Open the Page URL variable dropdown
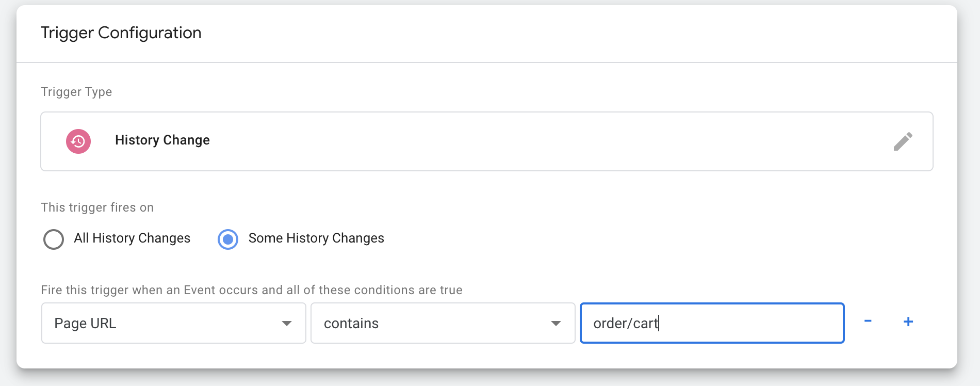Viewport: 980px width, 386px height. point(174,323)
